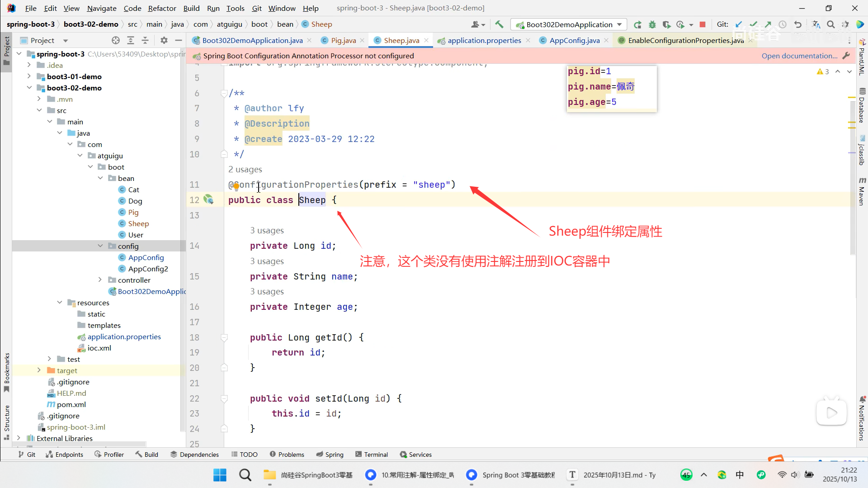Click the Build project hammer icon

[x=499, y=24]
